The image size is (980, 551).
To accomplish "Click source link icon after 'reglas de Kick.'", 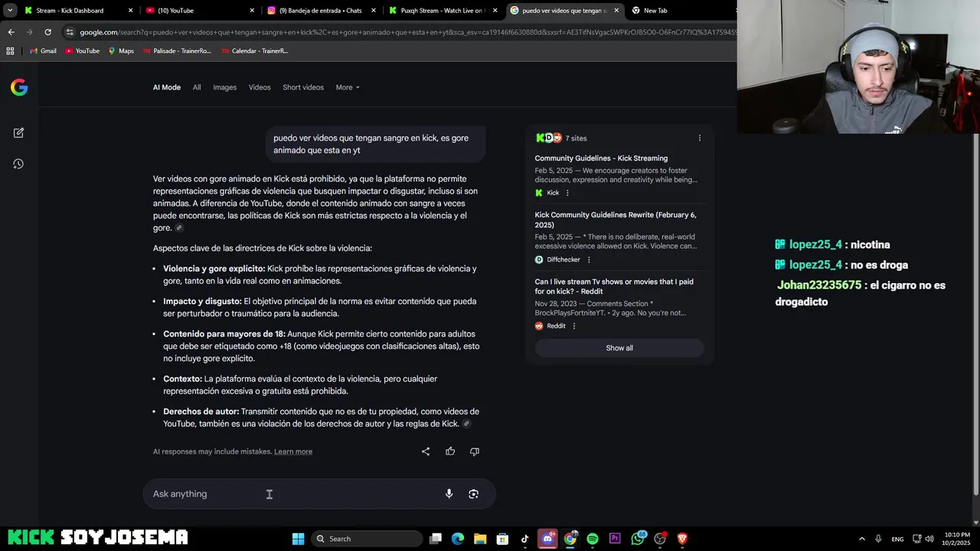I will coord(466,424).
